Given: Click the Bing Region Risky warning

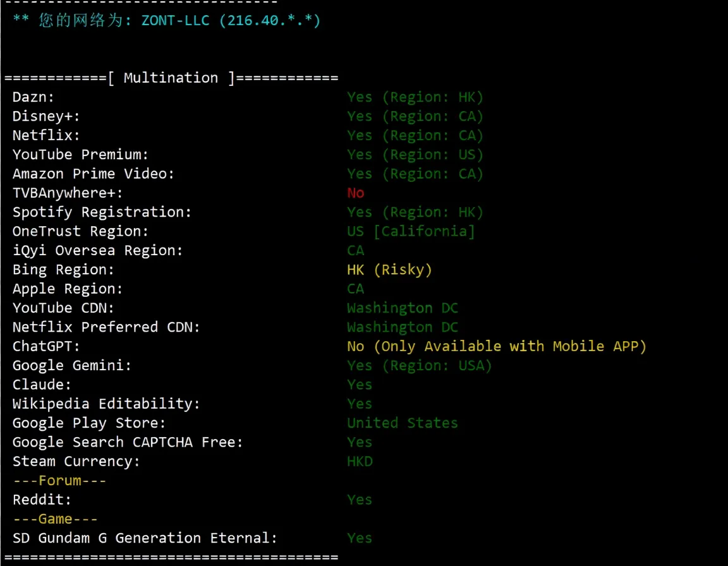Looking at the screenshot, I should click(389, 269).
